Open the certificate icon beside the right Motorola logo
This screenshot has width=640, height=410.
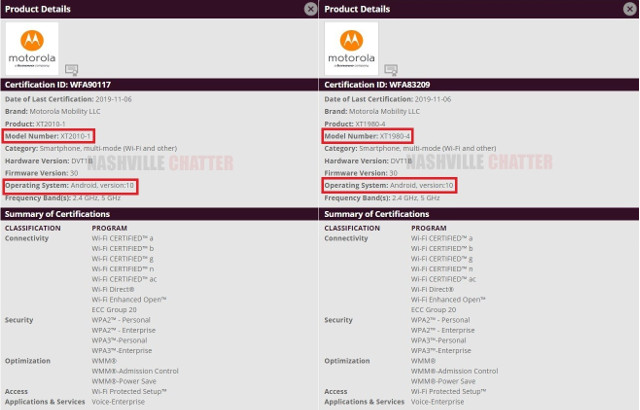[390, 69]
